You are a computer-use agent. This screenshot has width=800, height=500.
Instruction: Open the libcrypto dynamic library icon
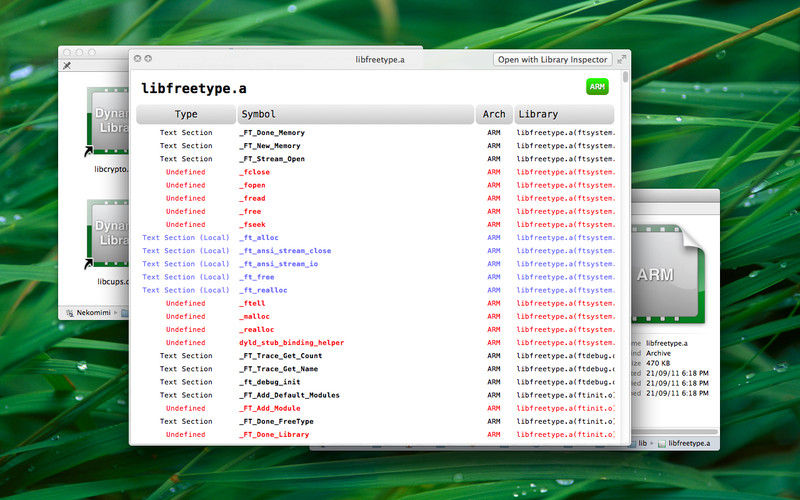click(108, 125)
